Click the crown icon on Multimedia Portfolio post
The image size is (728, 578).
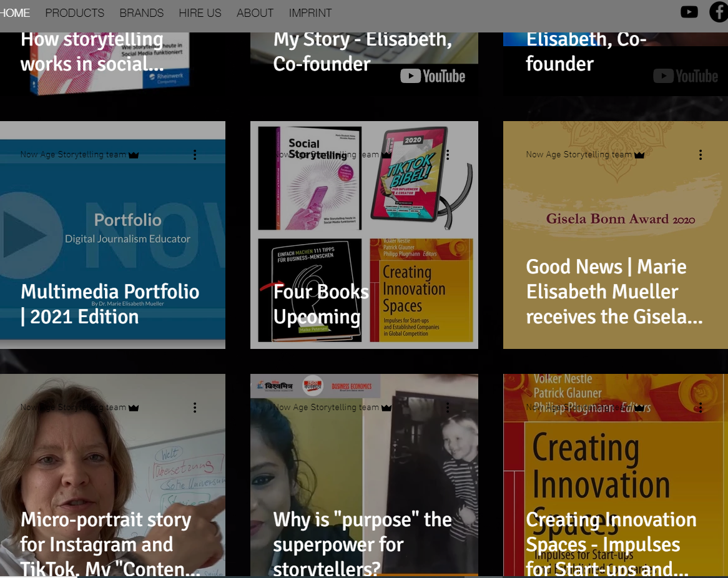(x=134, y=155)
